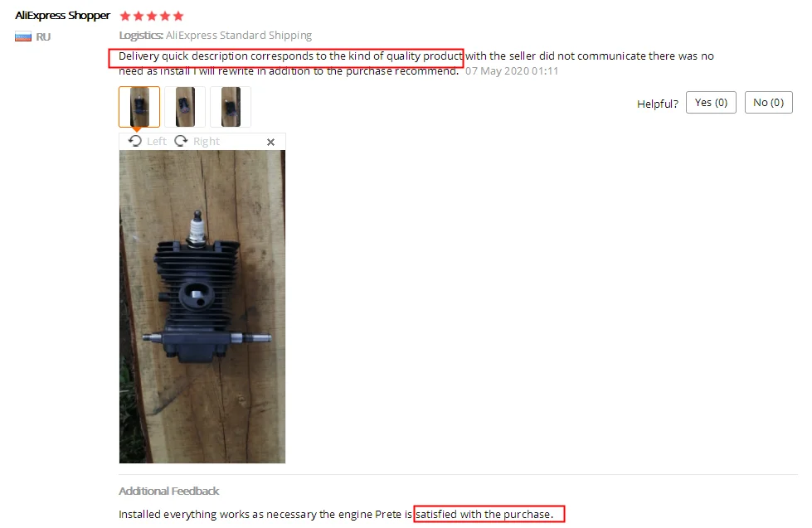Image resolution: width=812 pixels, height=528 pixels.
Task: Select the first review photo thumbnail
Action: pyautogui.click(x=139, y=107)
